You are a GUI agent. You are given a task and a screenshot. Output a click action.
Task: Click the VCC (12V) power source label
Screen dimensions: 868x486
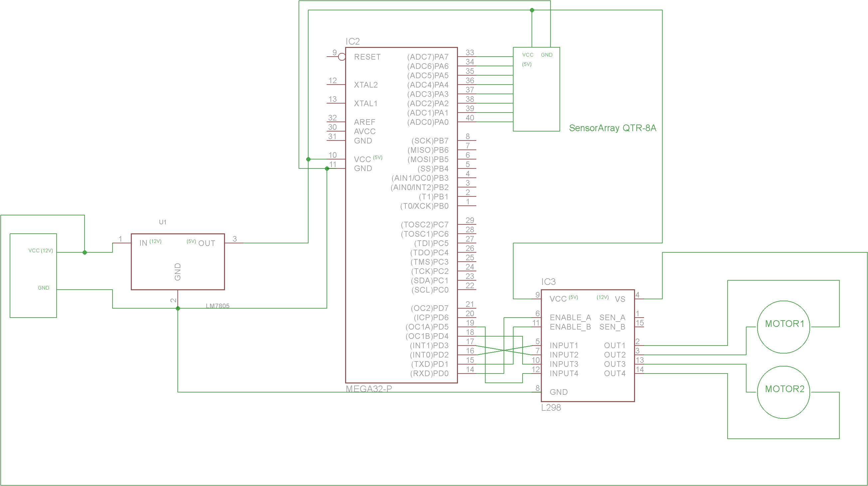point(41,251)
